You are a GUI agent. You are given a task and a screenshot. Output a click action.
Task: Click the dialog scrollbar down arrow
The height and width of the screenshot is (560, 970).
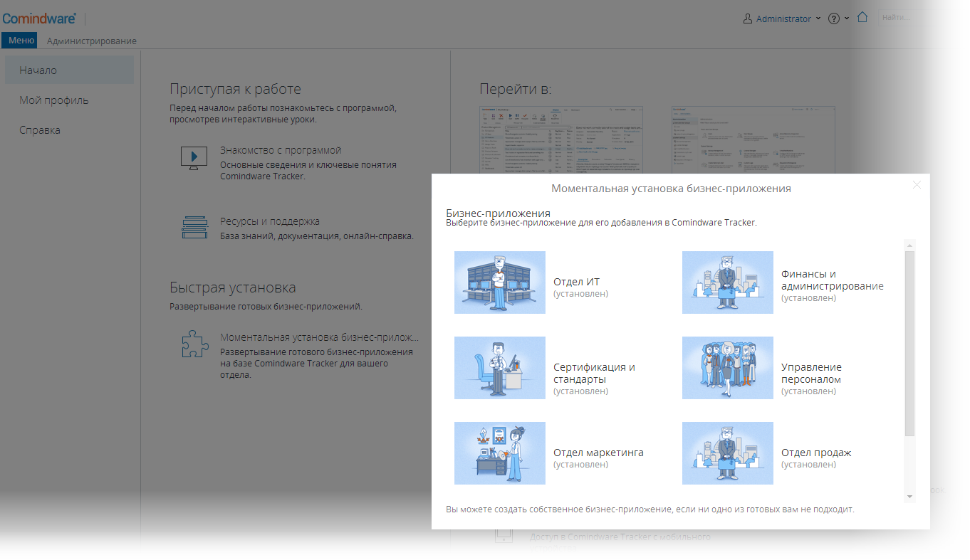909,496
